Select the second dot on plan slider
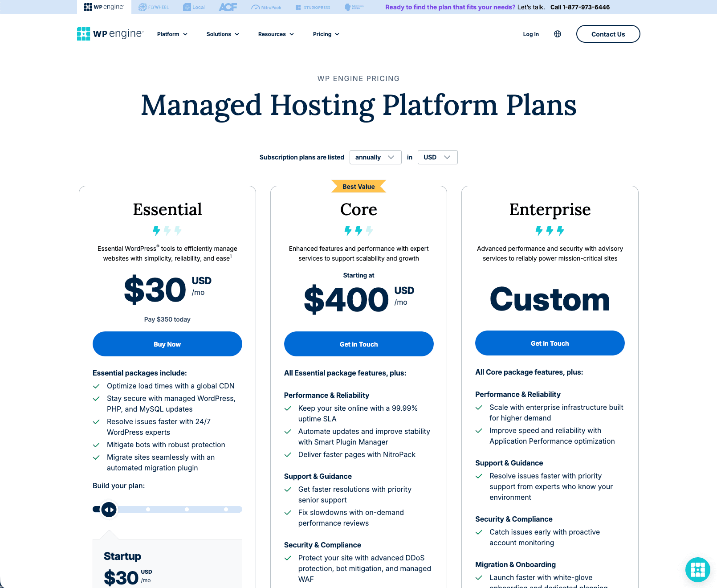Viewport: 717px width, 588px height. [x=148, y=509]
